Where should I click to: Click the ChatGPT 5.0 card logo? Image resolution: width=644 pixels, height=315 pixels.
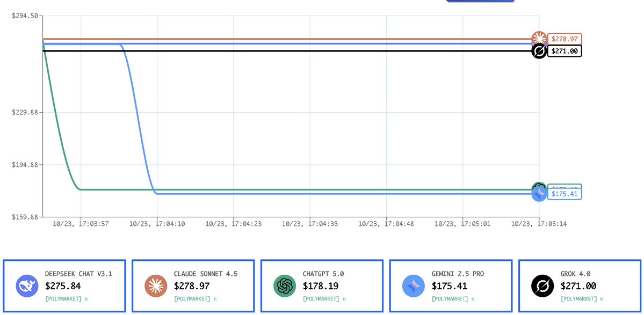(285, 285)
